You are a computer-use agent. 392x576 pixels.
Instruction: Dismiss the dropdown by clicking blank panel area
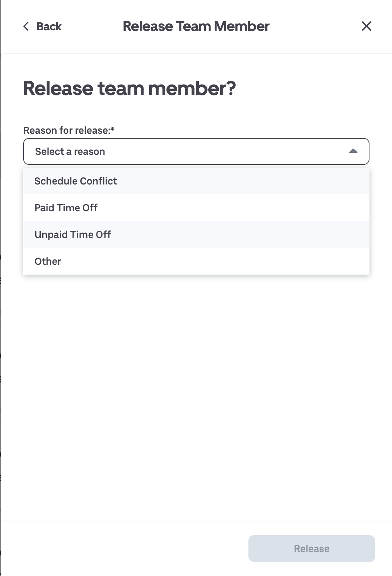click(196, 387)
